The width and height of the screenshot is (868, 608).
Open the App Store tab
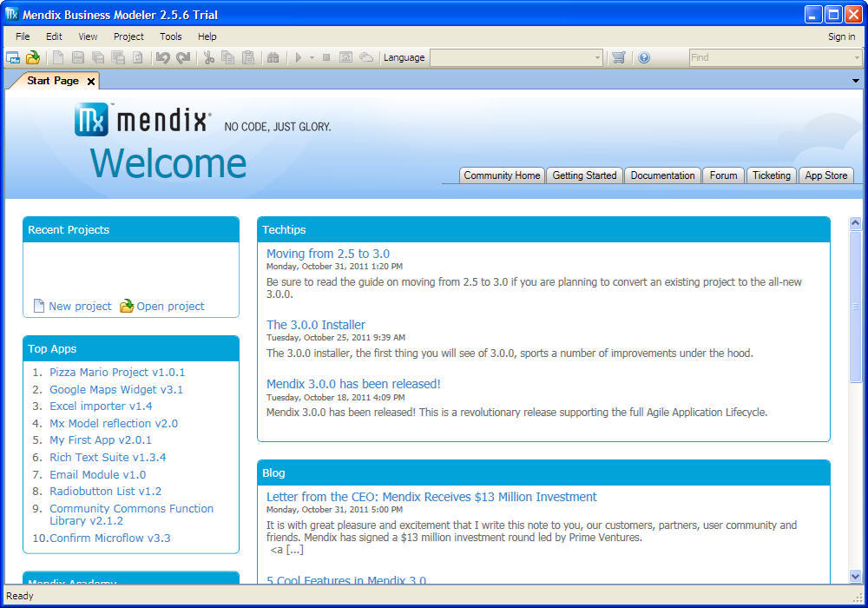point(826,175)
